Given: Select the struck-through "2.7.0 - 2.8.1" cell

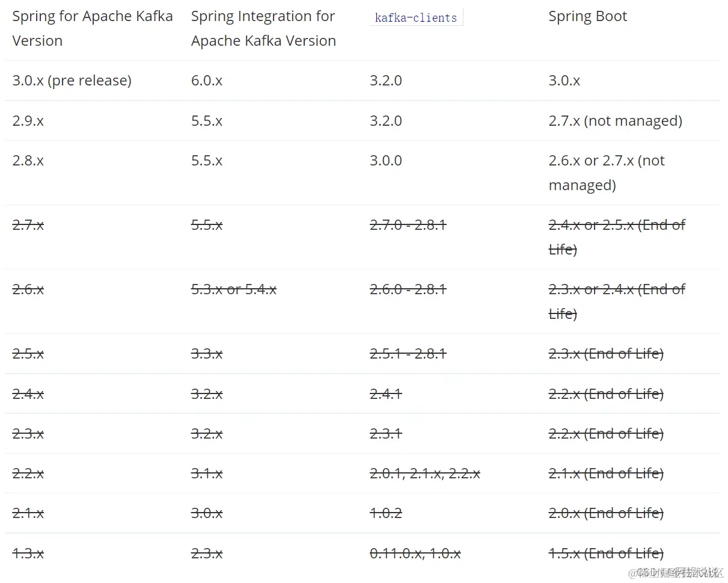Looking at the screenshot, I should coord(408,225).
